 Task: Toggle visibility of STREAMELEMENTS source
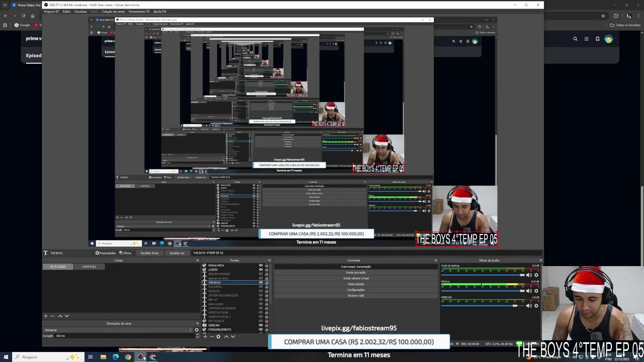tap(261, 329)
